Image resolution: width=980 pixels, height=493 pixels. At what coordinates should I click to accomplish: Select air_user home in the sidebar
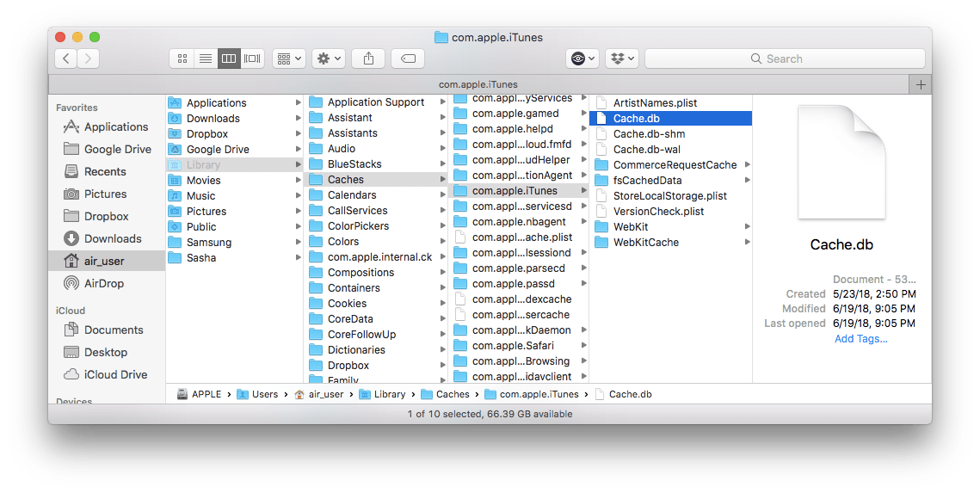107,262
